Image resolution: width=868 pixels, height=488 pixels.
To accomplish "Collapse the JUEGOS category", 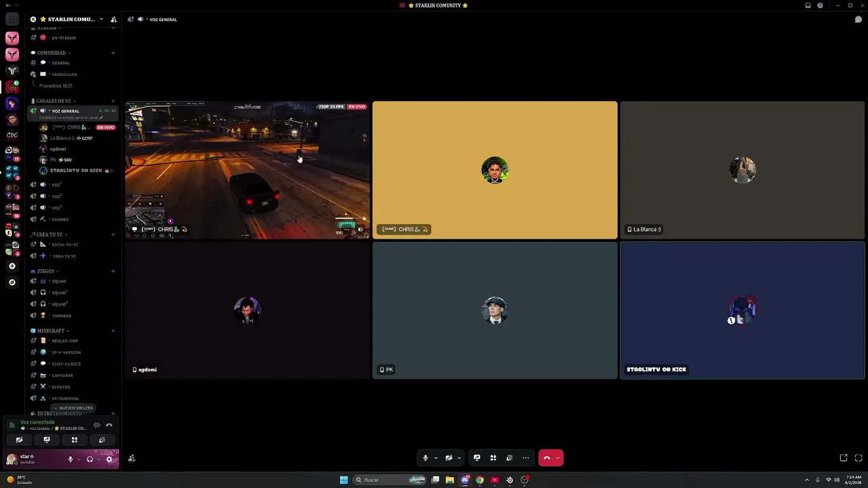I will coord(45,271).
